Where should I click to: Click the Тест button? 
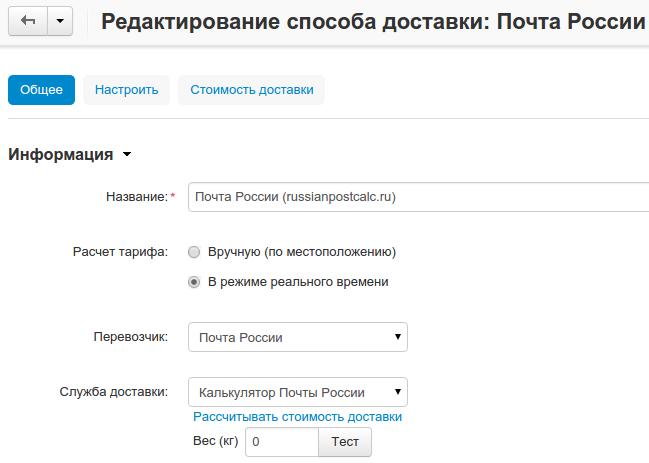pos(345,442)
